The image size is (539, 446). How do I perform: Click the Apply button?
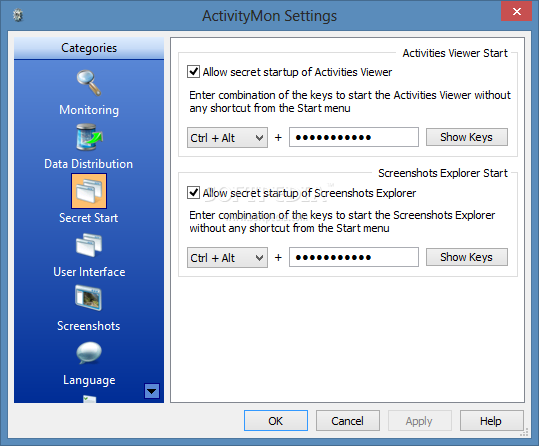click(x=419, y=421)
